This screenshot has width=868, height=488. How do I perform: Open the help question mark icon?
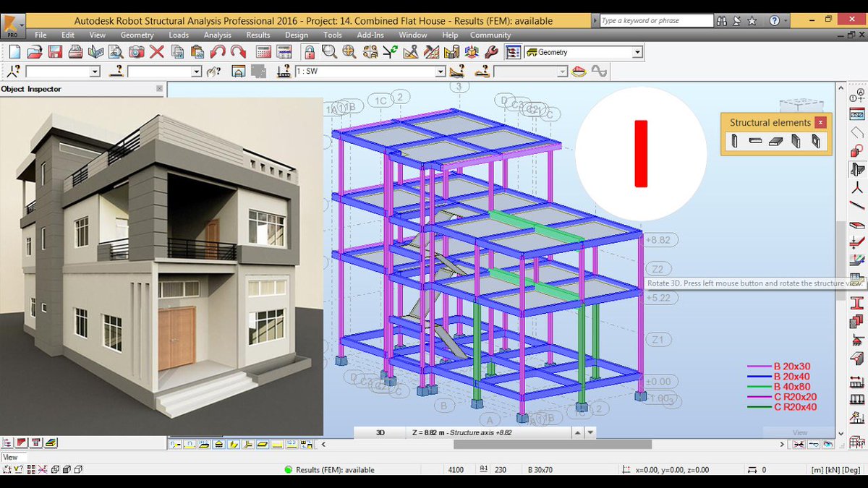pos(775,21)
